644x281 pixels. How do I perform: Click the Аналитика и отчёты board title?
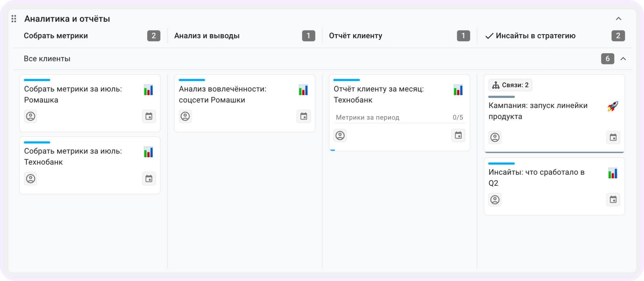(x=67, y=19)
